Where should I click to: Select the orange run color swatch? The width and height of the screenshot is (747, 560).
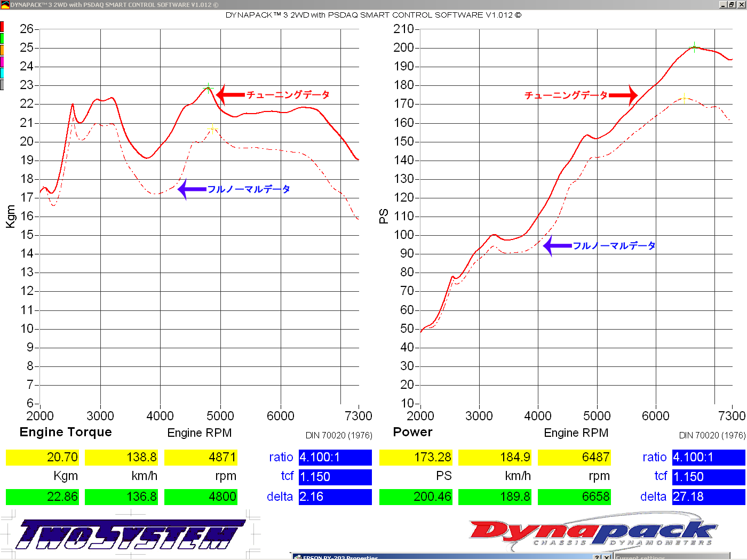[x=2, y=50]
